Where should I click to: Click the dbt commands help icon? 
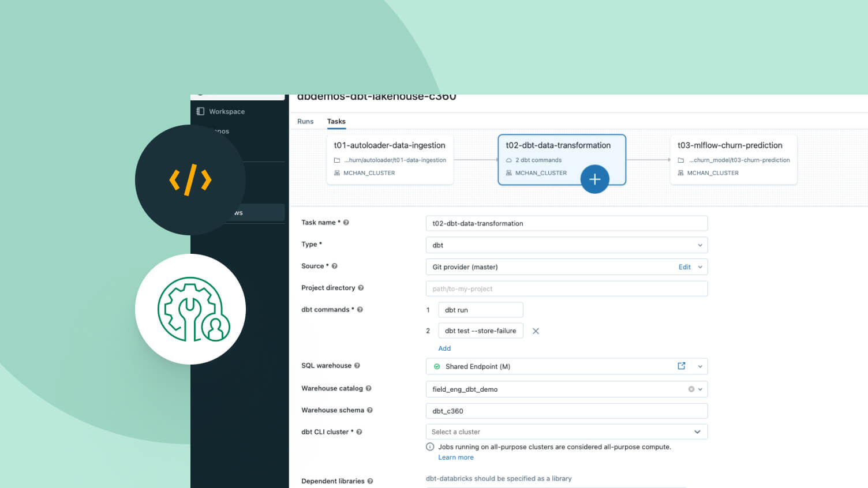360,310
